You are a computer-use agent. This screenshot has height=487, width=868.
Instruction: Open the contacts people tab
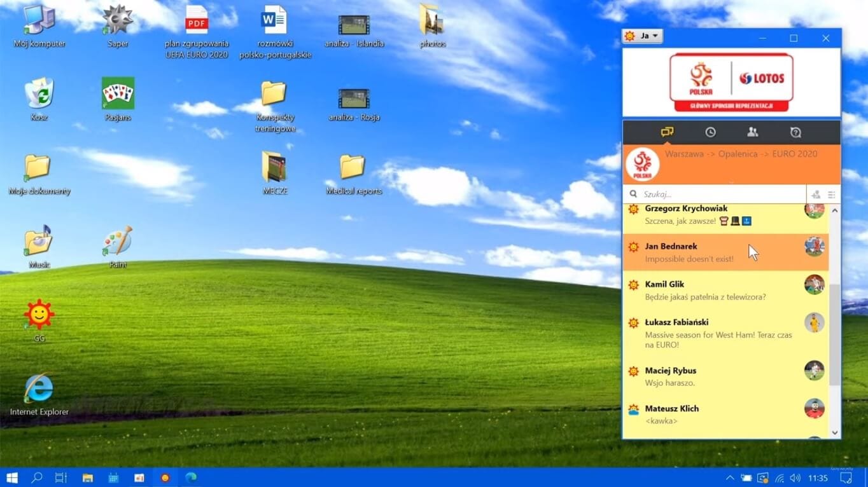[752, 132]
